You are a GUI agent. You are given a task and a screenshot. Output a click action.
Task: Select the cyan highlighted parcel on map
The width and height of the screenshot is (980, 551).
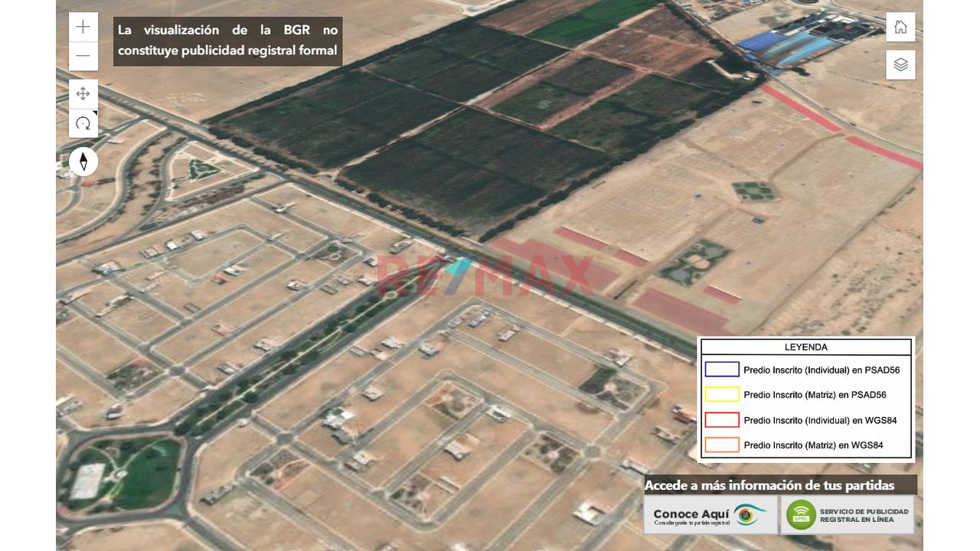[x=458, y=266]
